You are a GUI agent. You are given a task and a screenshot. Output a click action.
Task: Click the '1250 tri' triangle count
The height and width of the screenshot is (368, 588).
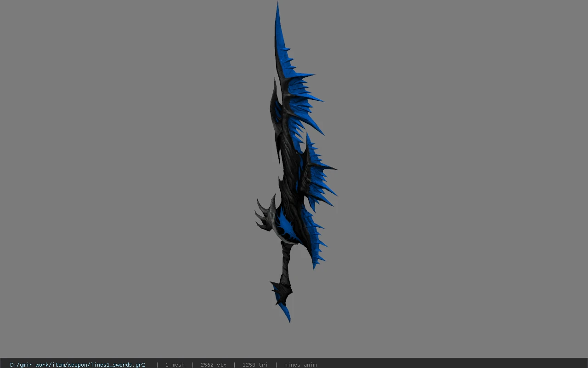coord(255,365)
